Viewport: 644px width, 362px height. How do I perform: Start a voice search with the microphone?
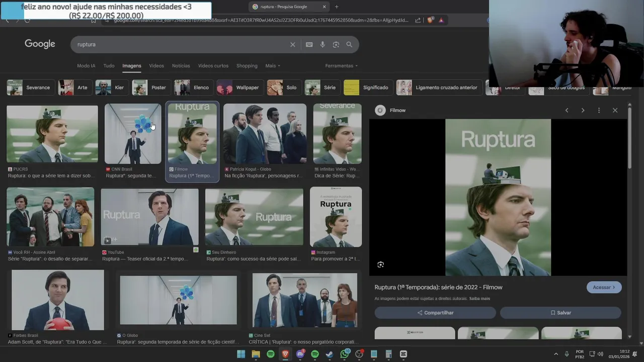coord(323,44)
